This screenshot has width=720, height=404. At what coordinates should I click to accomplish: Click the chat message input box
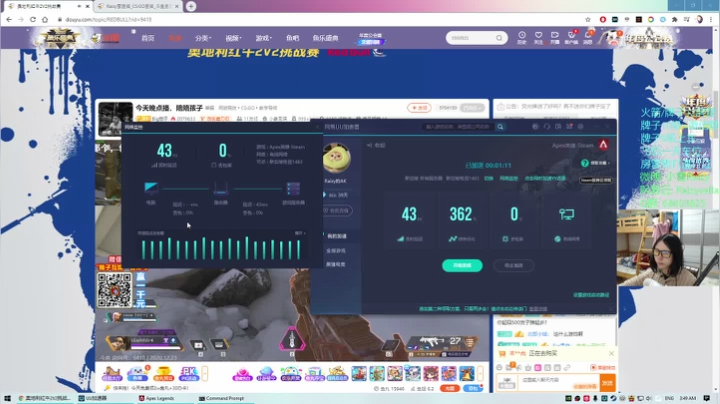tap(558, 383)
